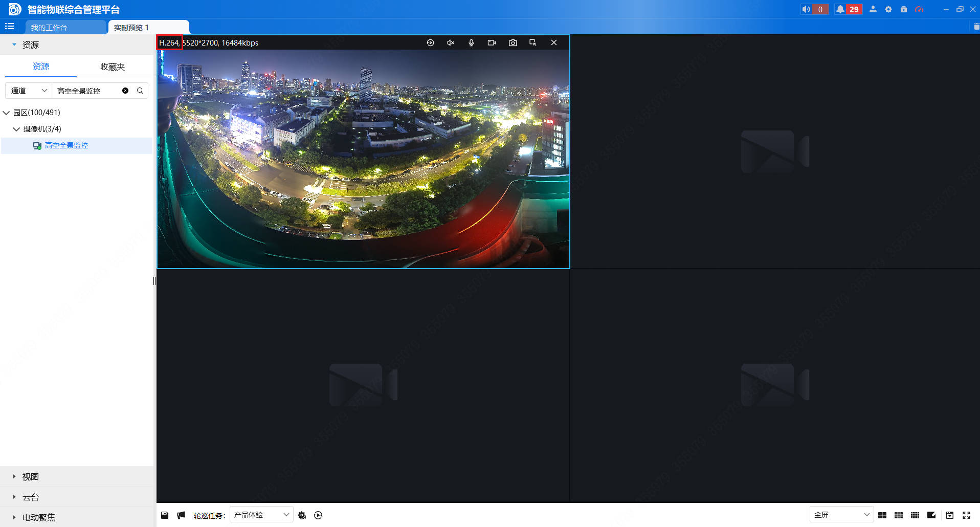Screen dimensions: 980x527
Task: Open instant playback on the video pane
Action: pos(430,43)
